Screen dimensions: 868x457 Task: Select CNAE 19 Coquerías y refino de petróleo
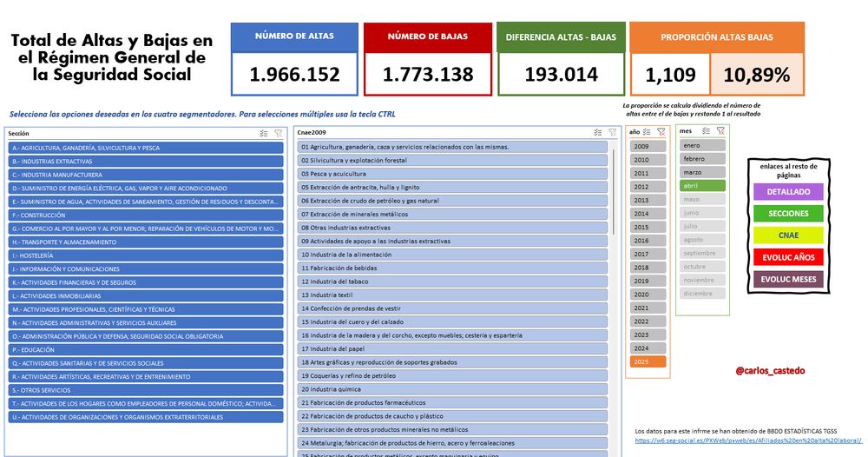[452, 375]
